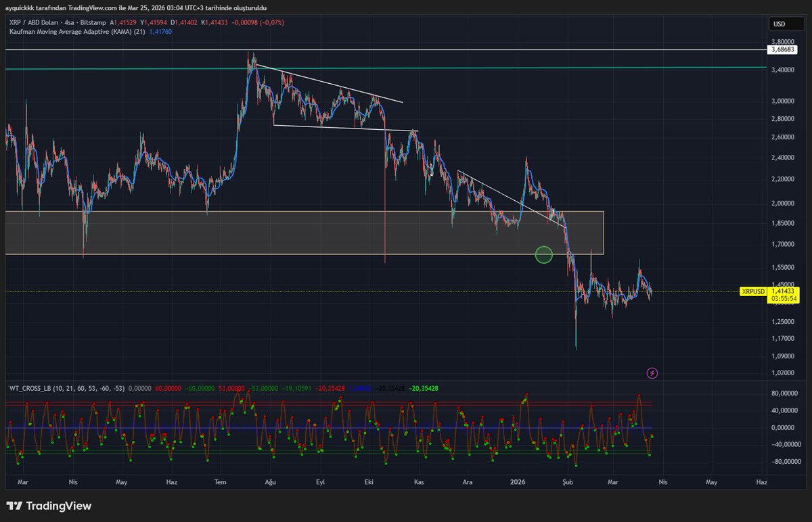The height and width of the screenshot is (522, 812).
Task: Click the 80,00000 oscillator axis value
Action: (x=783, y=393)
